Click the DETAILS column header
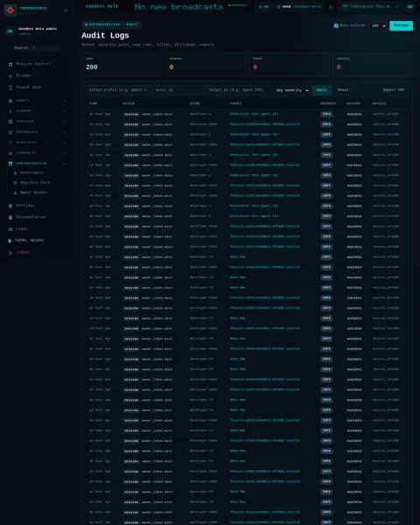The width and height of the screenshot is (420, 525). pos(379,103)
